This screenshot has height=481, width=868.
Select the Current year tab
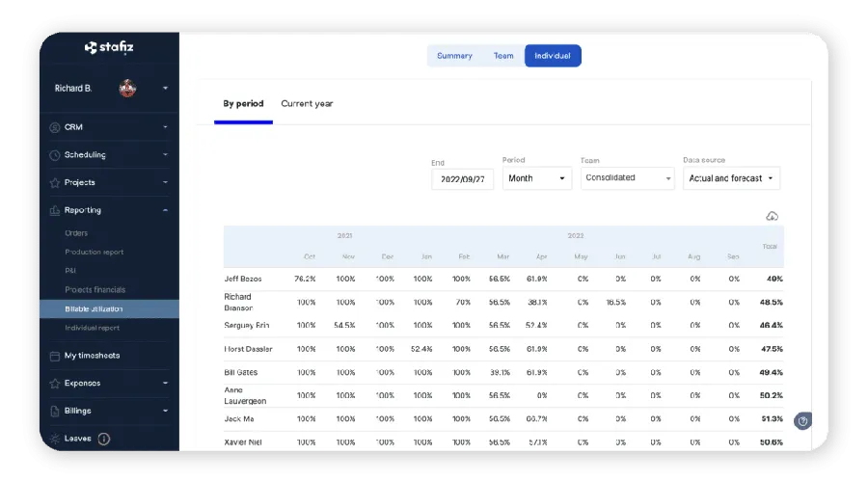click(x=307, y=104)
